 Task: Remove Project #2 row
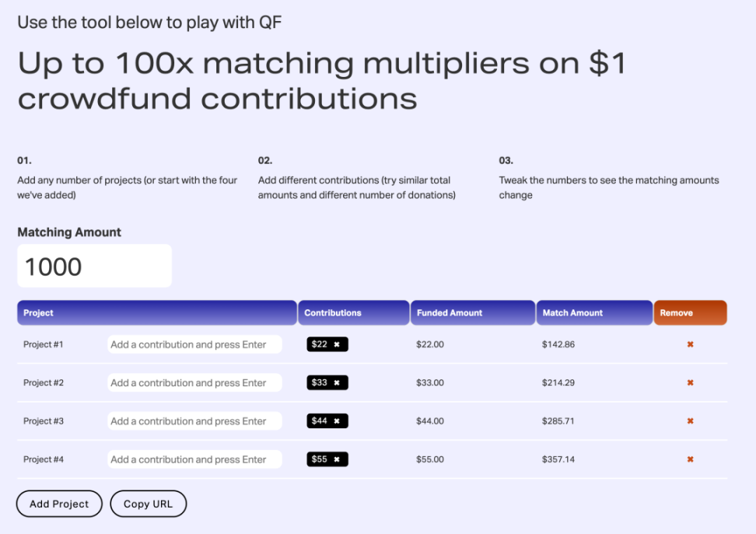click(x=690, y=382)
